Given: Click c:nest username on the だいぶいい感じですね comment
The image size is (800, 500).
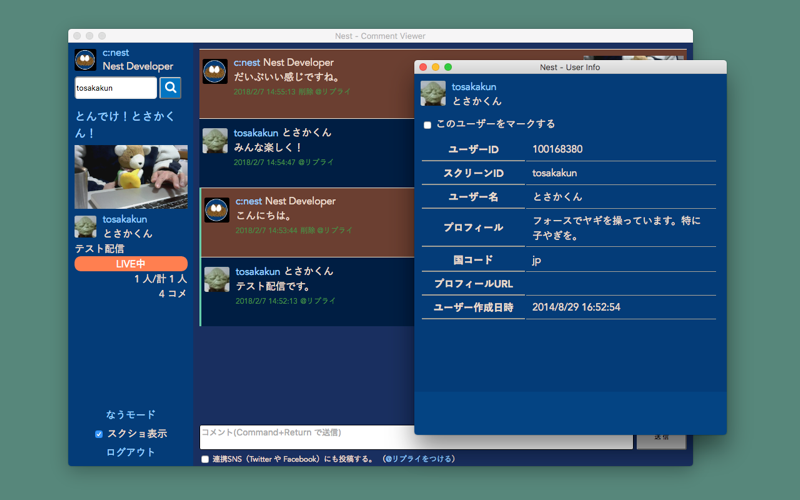Looking at the screenshot, I should click(x=247, y=62).
